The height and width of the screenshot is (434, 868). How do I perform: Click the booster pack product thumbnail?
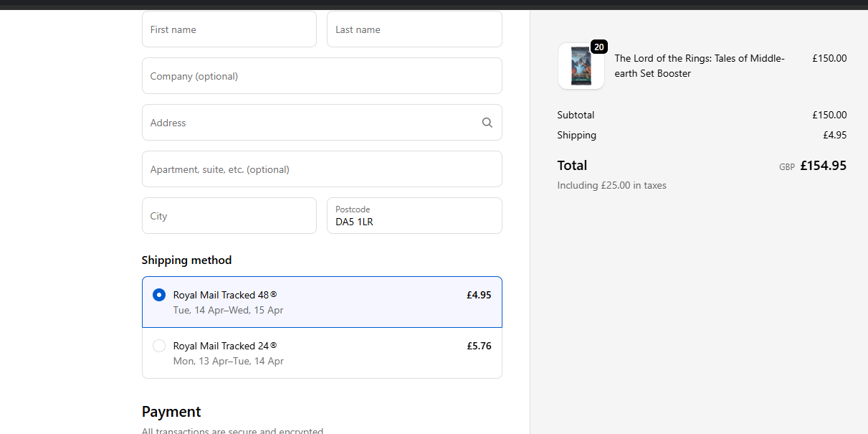pyautogui.click(x=581, y=67)
